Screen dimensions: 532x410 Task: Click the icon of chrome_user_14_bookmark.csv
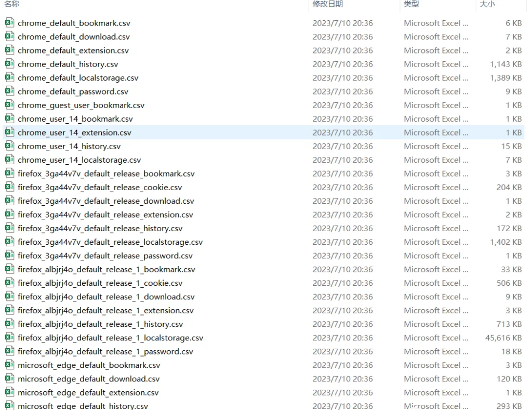pyautogui.click(x=9, y=118)
